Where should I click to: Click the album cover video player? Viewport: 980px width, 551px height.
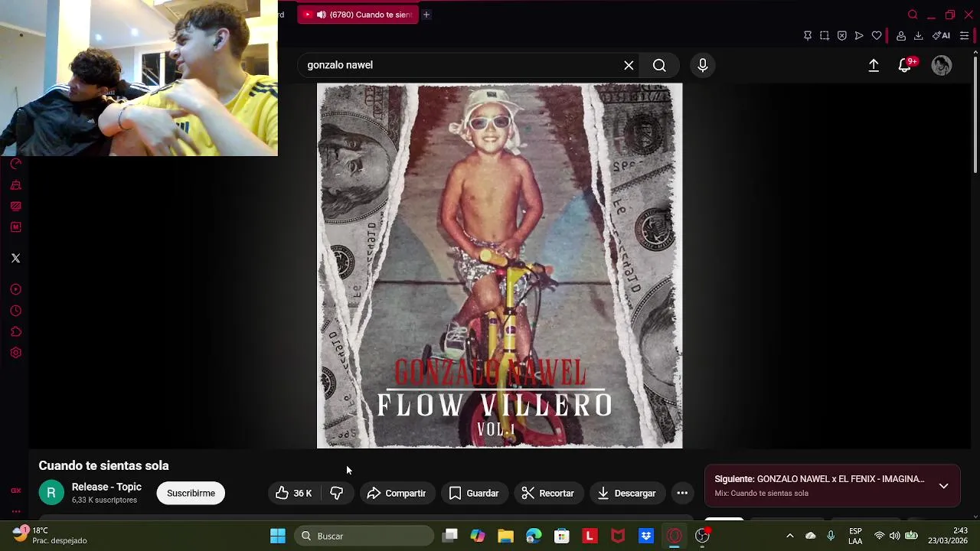coord(499,266)
